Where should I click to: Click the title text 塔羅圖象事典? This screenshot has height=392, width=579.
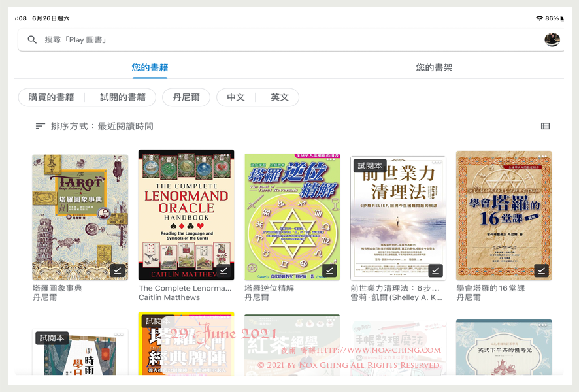[58, 288]
